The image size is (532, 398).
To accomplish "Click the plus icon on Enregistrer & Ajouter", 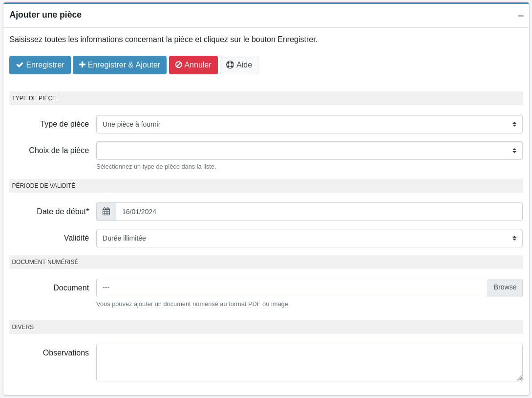I will click(x=82, y=65).
